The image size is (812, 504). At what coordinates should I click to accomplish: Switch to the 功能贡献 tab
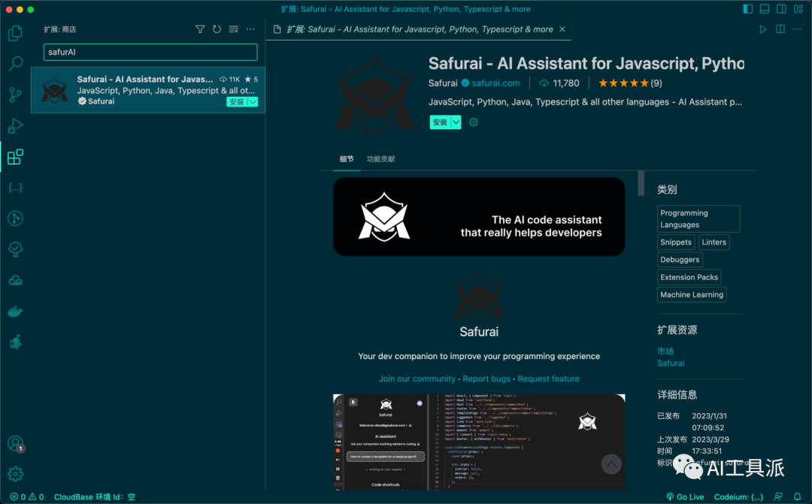coord(380,158)
